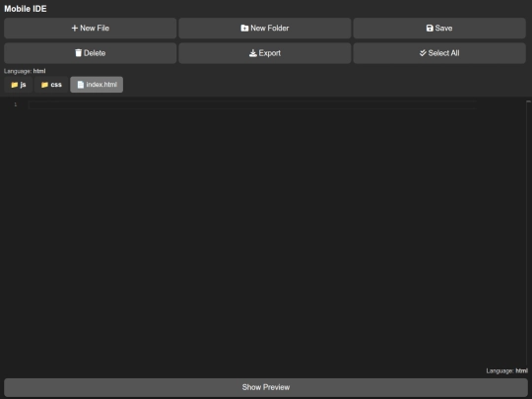Click the Language: html label above tabs
The width and height of the screenshot is (532, 399).
[25, 71]
